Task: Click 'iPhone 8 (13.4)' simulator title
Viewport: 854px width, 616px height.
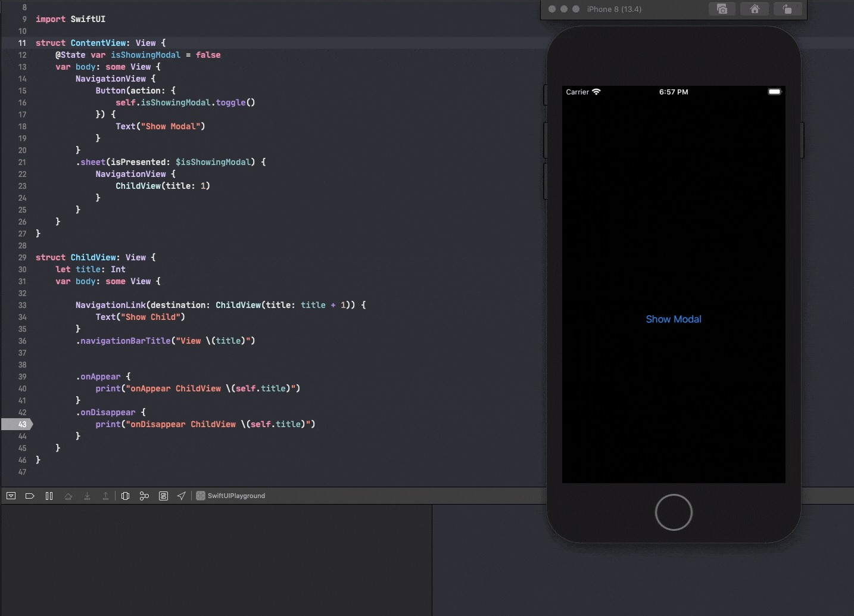Action: [614, 9]
